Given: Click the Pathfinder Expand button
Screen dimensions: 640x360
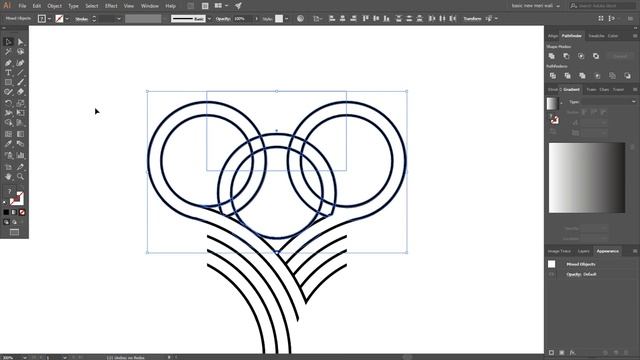Looking at the screenshot, I should tap(620, 56).
